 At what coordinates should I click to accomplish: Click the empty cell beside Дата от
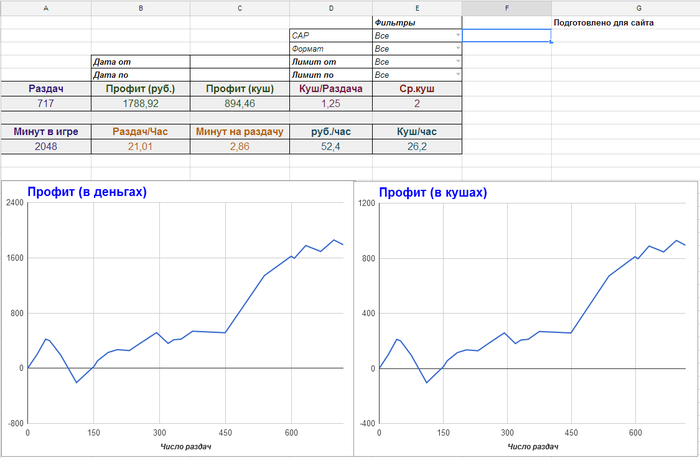click(x=240, y=62)
